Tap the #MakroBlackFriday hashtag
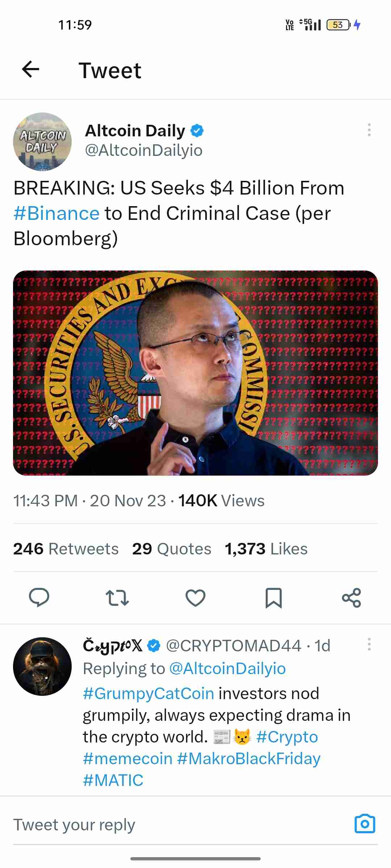The image size is (391, 868). [249, 759]
